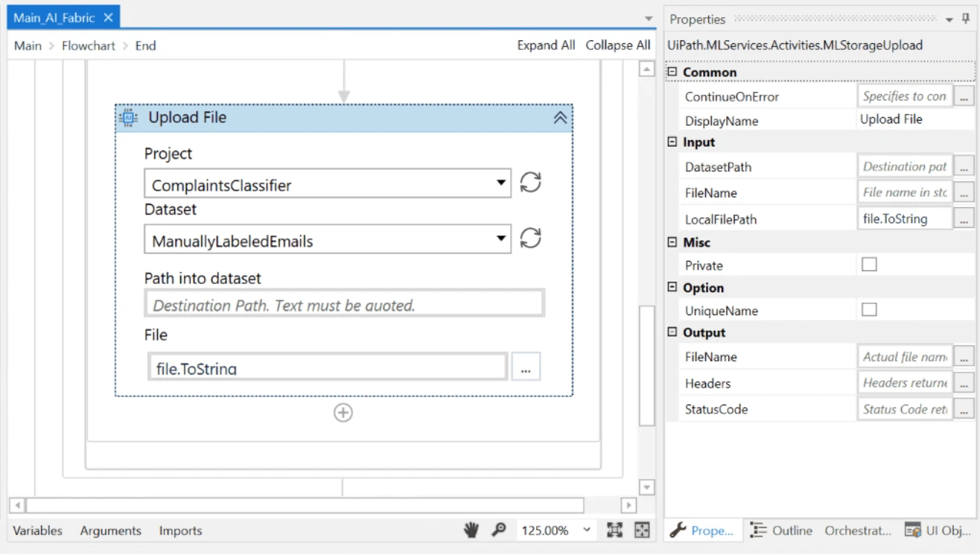This screenshot has height=555, width=980.
Task: Activate the pan hand tool
Action: pyautogui.click(x=471, y=530)
